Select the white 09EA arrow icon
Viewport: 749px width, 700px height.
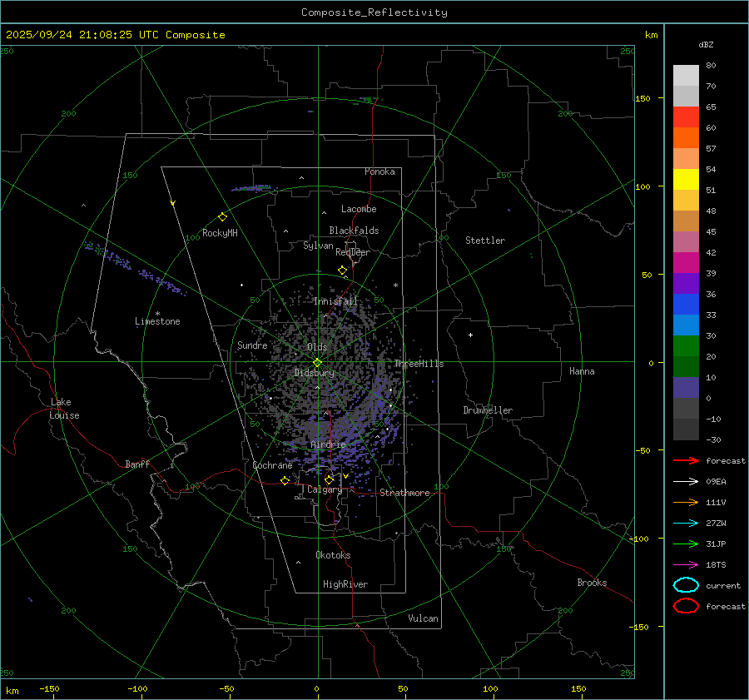point(685,481)
